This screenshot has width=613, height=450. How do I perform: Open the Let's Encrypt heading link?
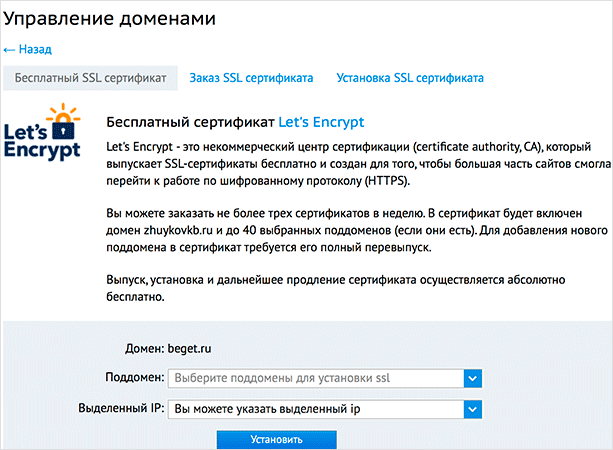pyautogui.click(x=321, y=122)
